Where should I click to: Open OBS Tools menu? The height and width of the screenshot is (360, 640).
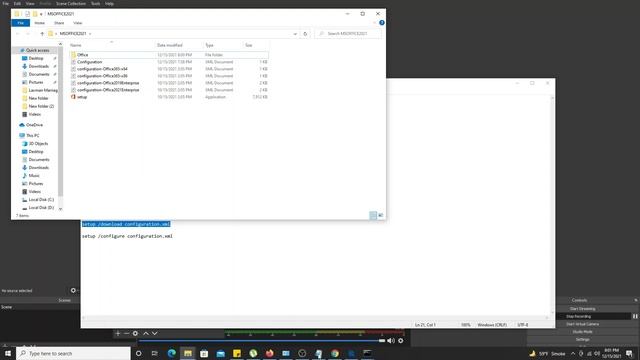pos(96,3)
